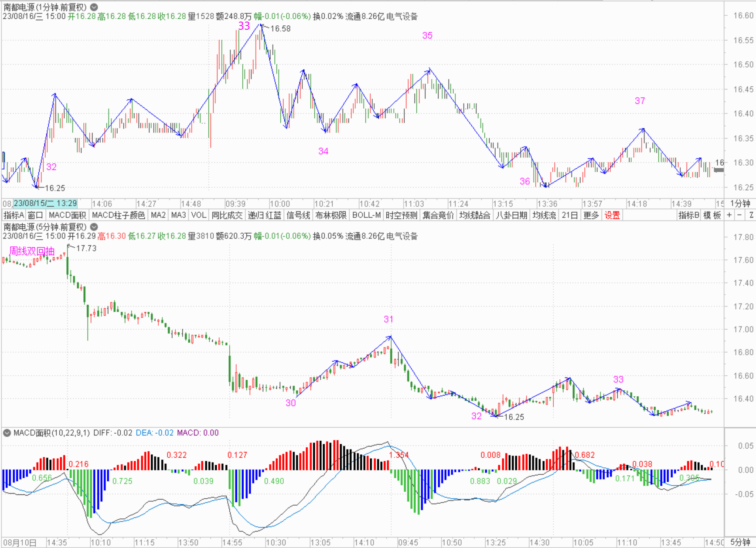Choose the MACD柱子颜色 indicator tab
Viewport: 756px width, 548px height.
(118, 215)
